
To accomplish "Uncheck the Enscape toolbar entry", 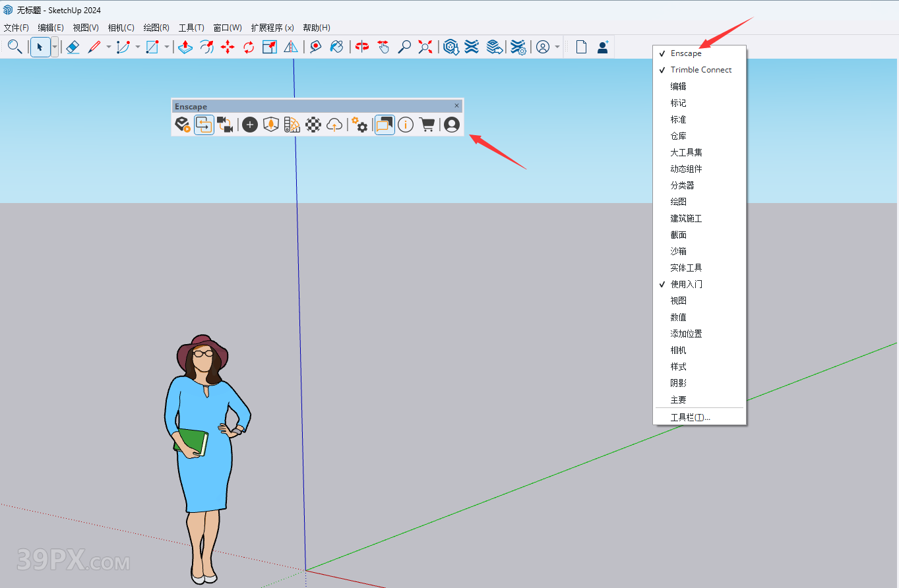I will pos(686,53).
